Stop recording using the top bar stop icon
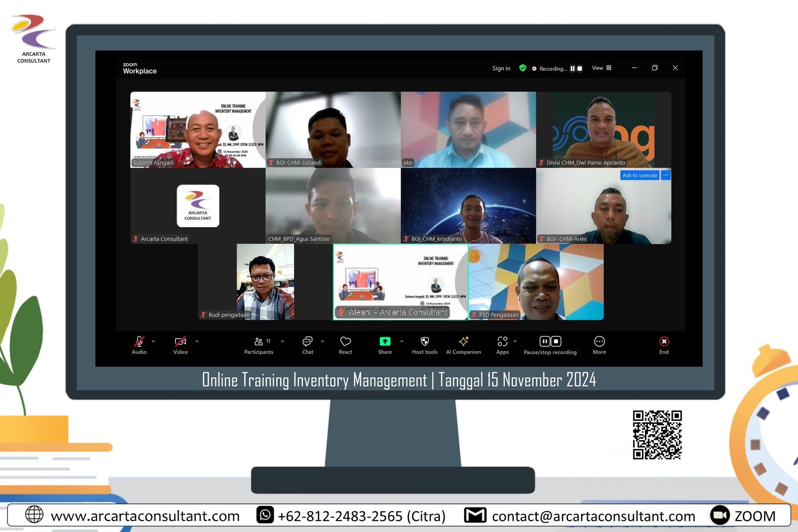798x532 pixels. (x=580, y=69)
